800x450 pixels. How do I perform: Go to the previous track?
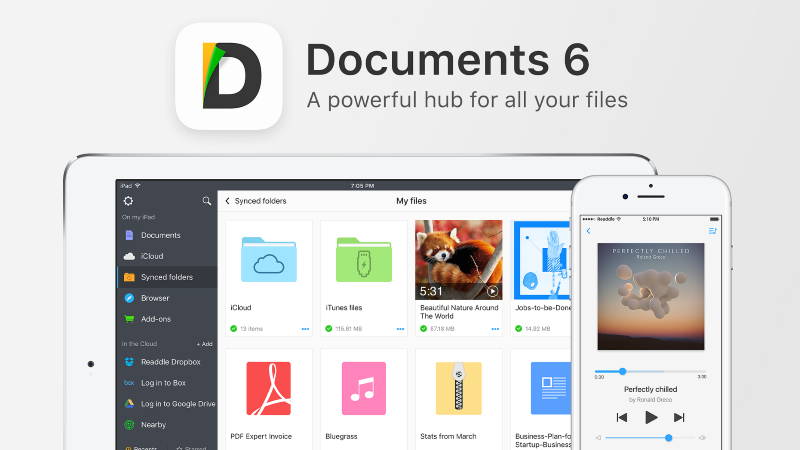621,417
